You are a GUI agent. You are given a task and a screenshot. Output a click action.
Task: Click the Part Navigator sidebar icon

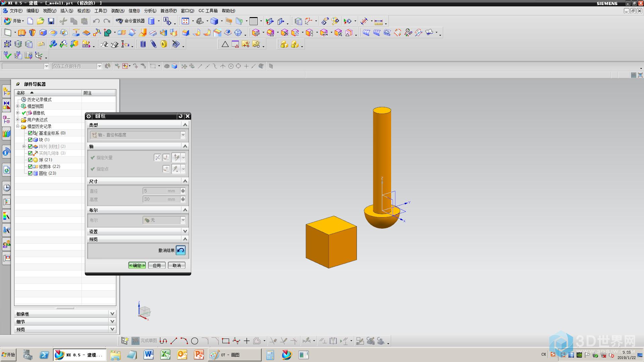pyautogui.click(x=7, y=120)
